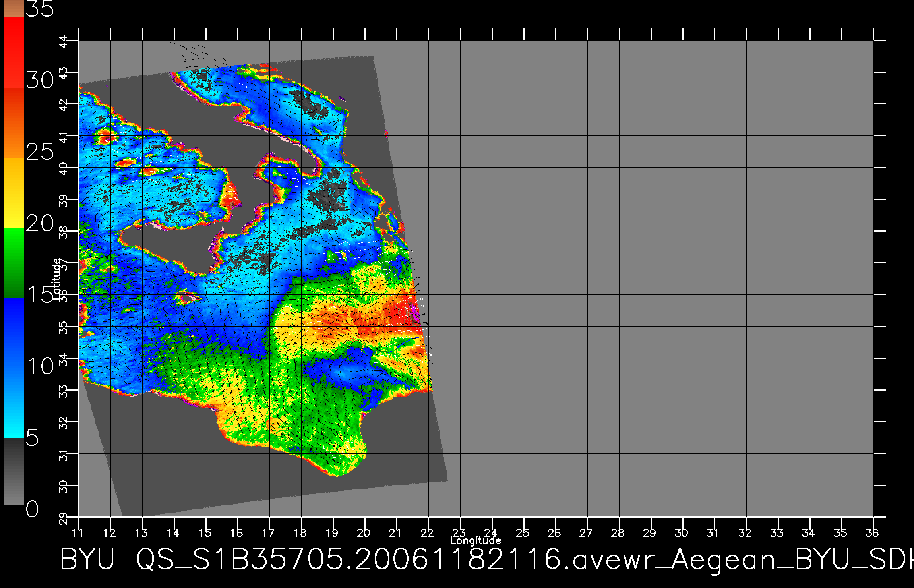The height and width of the screenshot is (588, 914).
Task: Click latitude tick label 39
Action: click(64, 200)
